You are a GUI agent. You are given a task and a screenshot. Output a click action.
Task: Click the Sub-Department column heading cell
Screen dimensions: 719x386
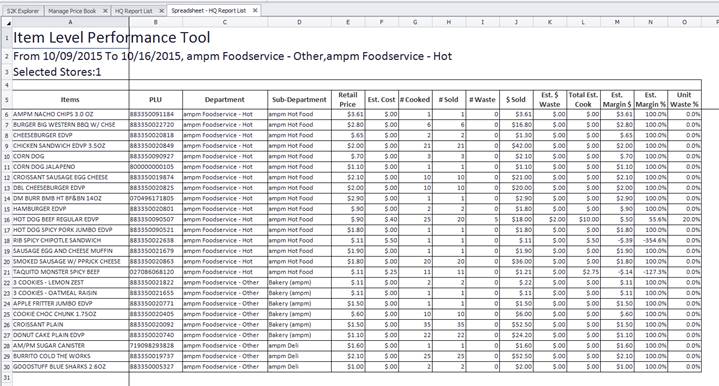tap(299, 99)
